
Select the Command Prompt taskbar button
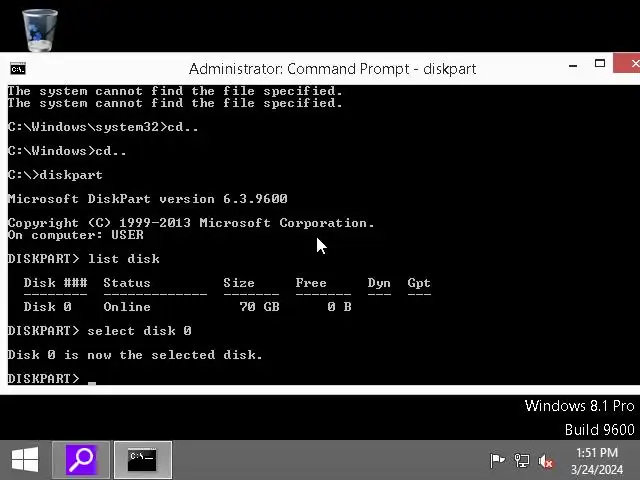142,460
